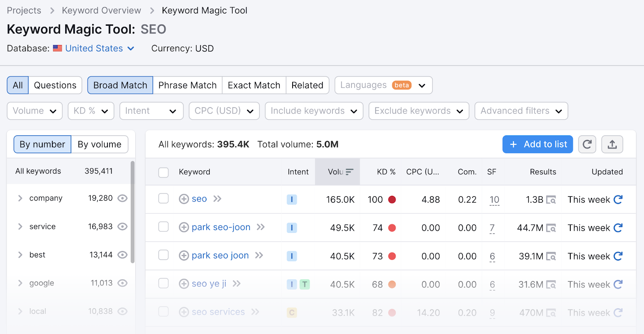The width and height of the screenshot is (644, 334).
Task: Open double-arrow details for 'seo ye ji'
Action: (237, 283)
